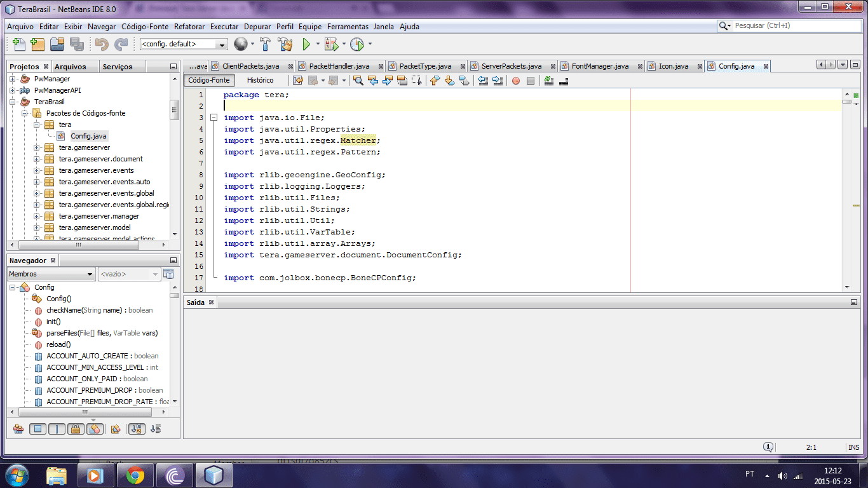Screen dimensions: 868x488
Task: Click the Uncomment lines editor icon
Action: click(x=564, y=81)
